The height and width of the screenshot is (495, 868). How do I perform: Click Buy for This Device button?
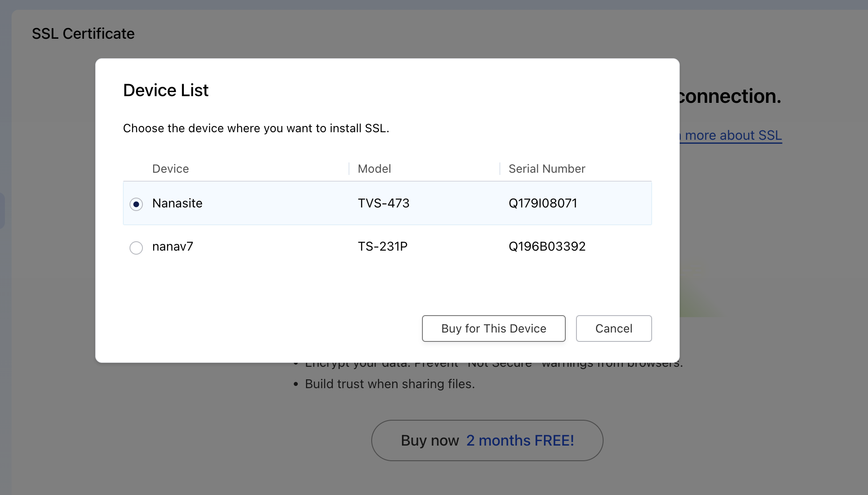pyautogui.click(x=493, y=329)
